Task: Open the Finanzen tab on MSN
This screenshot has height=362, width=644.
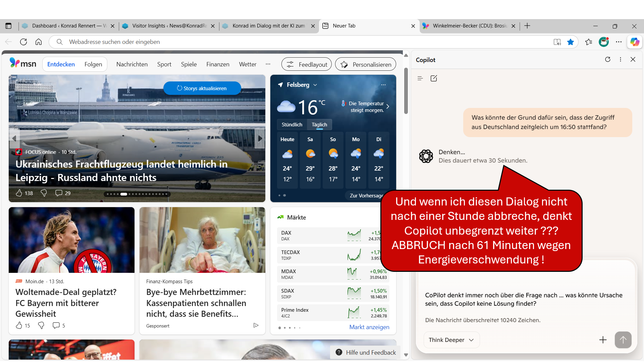Action: [218, 64]
